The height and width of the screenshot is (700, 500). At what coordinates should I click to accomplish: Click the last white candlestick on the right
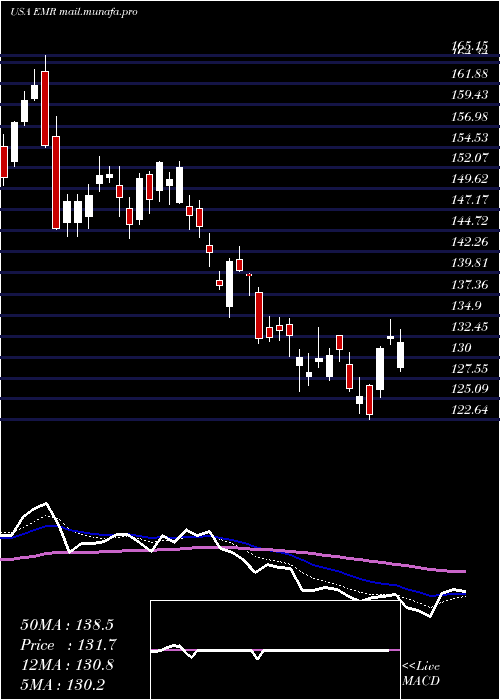400,354
